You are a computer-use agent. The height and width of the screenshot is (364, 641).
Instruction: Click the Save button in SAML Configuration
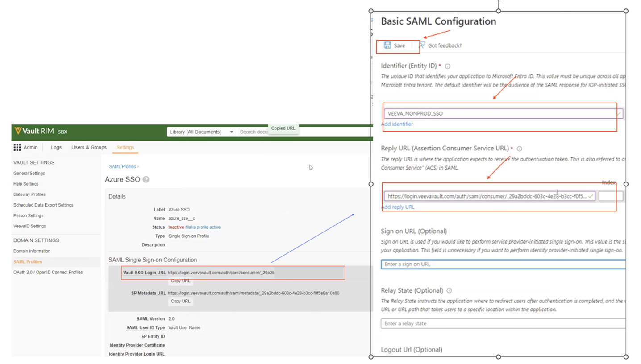tap(395, 45)
